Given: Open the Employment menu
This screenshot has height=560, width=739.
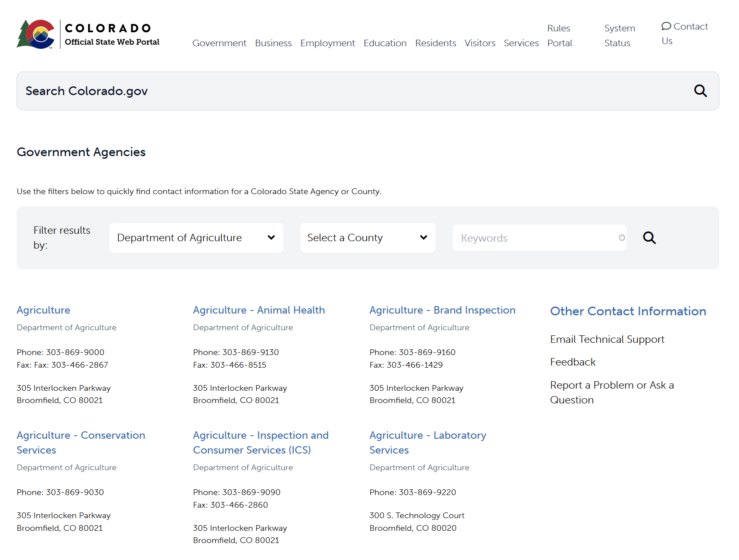Looking at the screenshot, I should pos(327,43).
